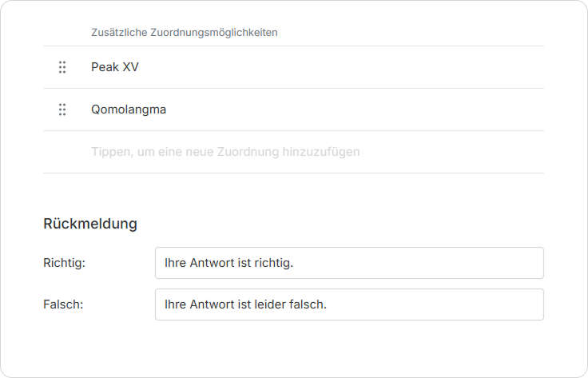This screenshot has height=378, width=588.
Task: Focus the add new Zuordnung placeholder field
Action: (225, 152)
